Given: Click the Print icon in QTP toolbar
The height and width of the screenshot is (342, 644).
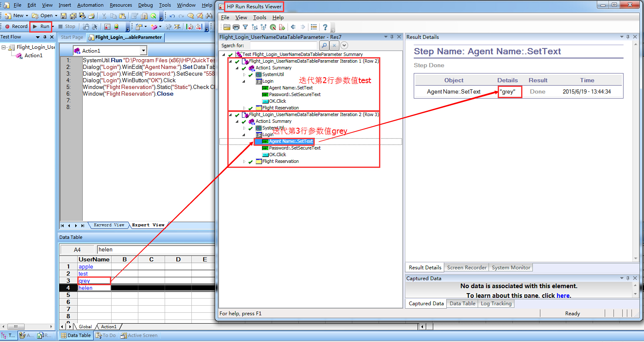Looking at the screenshot, I should (x=91, y=16).
